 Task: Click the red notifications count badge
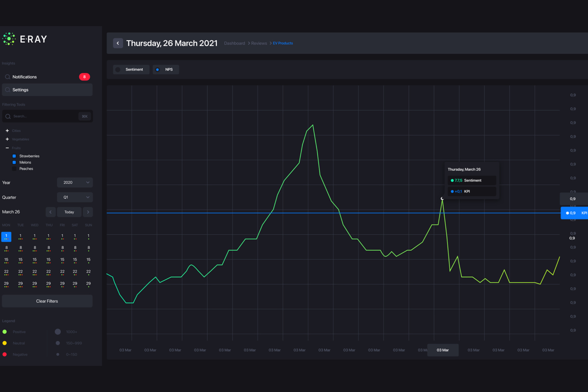pos(84,77)
